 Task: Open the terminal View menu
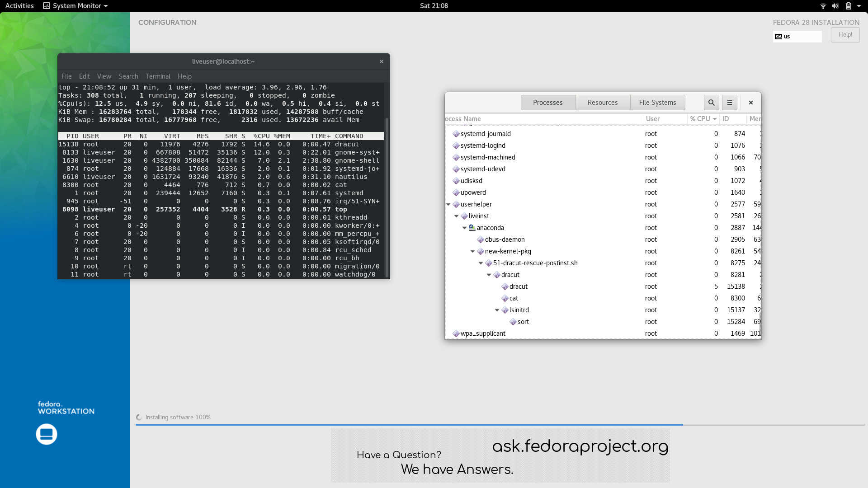(104, 76)
